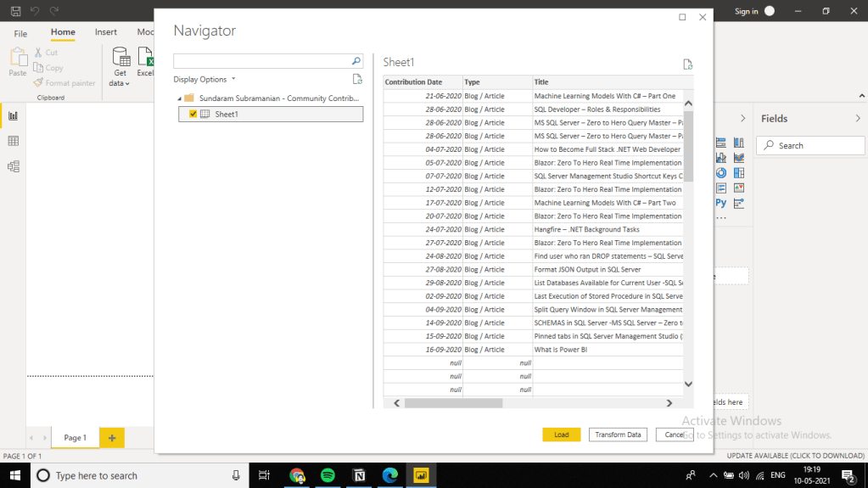Click the Fields pane Search box
This screenshot has height=488, width=868.
[x=809, y=145]
